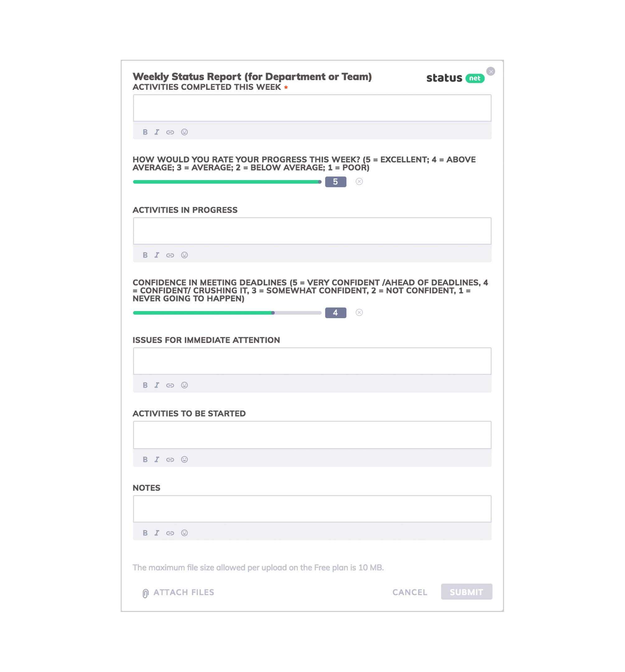Clear the confidence in deadlines slider value
This screenshot has height=672, width=625.
(360, 312)
